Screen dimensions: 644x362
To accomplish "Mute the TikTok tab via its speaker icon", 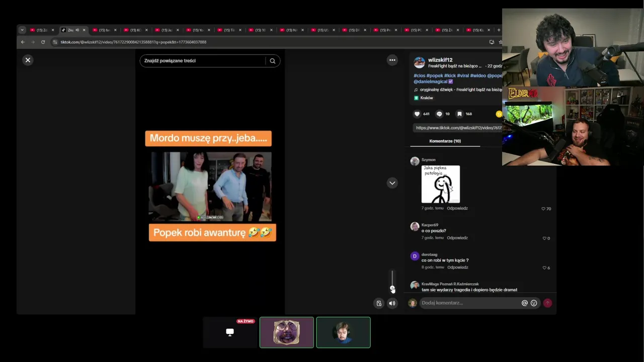I will 77,30.
